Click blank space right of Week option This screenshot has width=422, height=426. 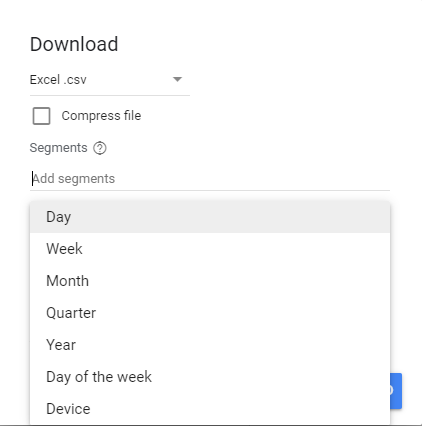pos(236,249)
